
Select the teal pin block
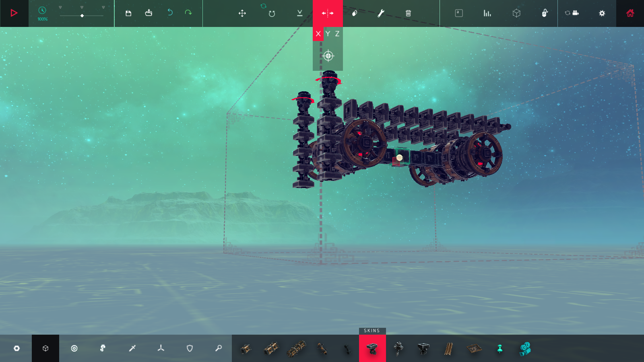coord(500,349)
